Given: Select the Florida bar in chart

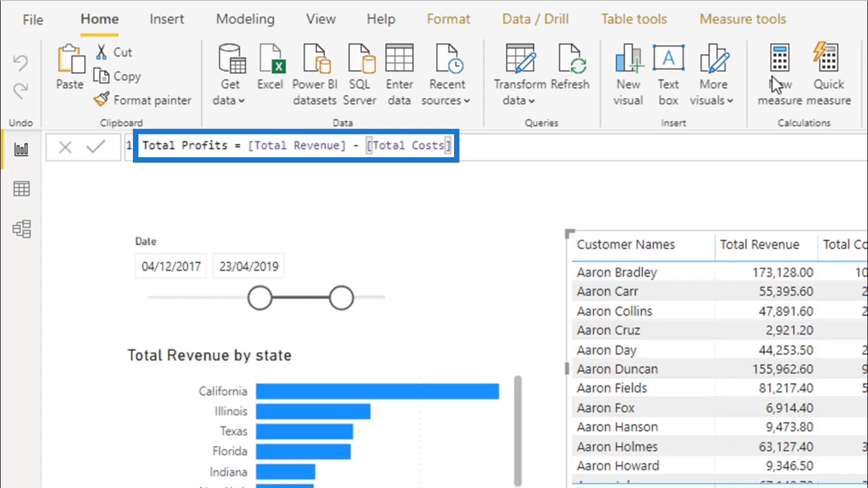Looking at the screenshot, I should tap(303, 451).
